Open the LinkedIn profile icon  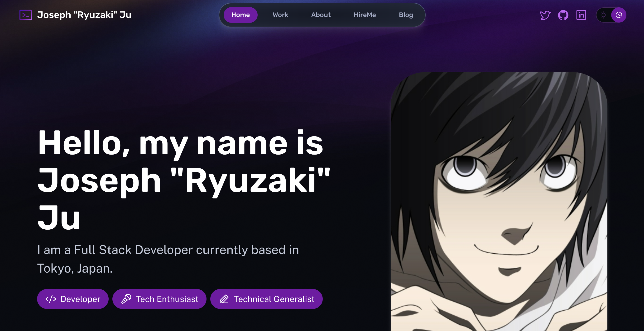[x=581, y=15]
